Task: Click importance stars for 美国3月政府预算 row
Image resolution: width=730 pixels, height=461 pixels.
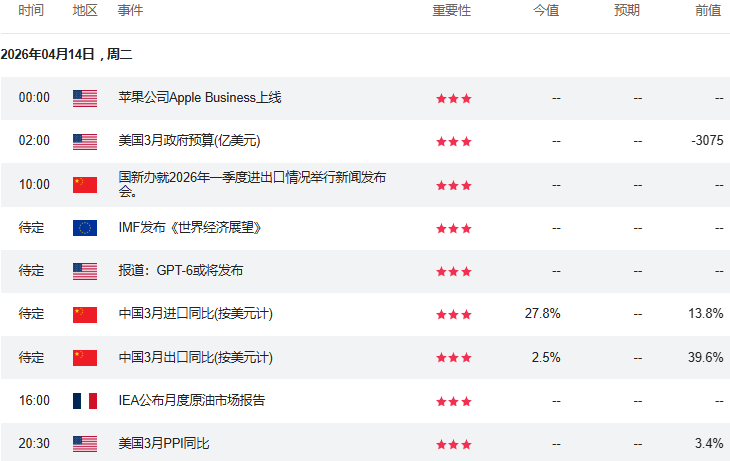Action: 454,142
